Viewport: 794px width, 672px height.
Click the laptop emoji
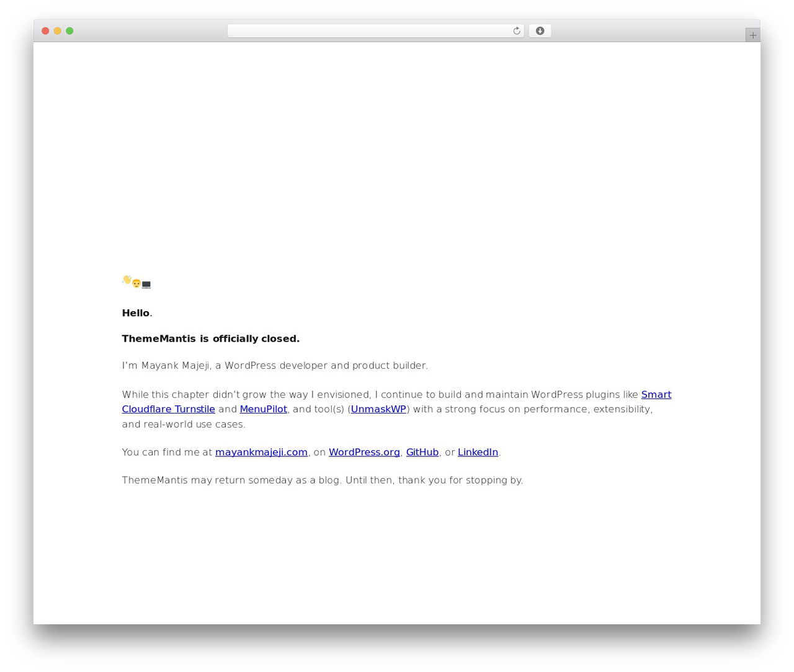pos(146,285)
